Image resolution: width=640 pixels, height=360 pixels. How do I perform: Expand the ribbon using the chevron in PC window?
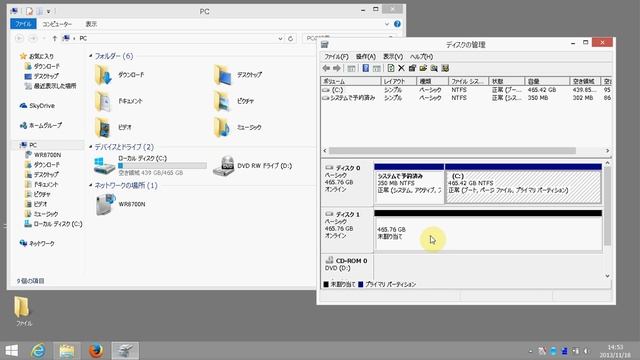[x=387, y=24]
